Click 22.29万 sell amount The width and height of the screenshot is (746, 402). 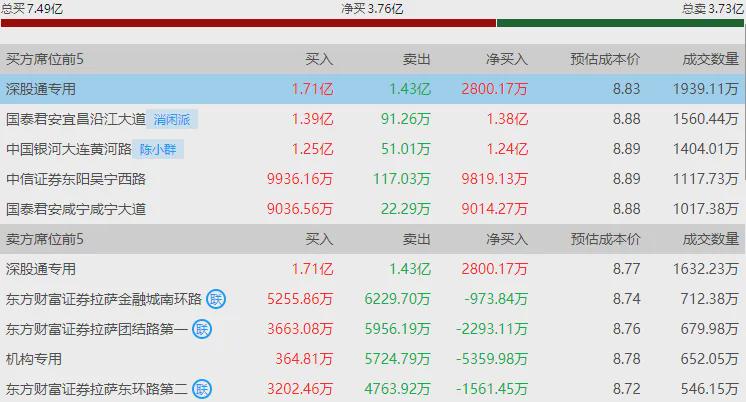point(405,209)
